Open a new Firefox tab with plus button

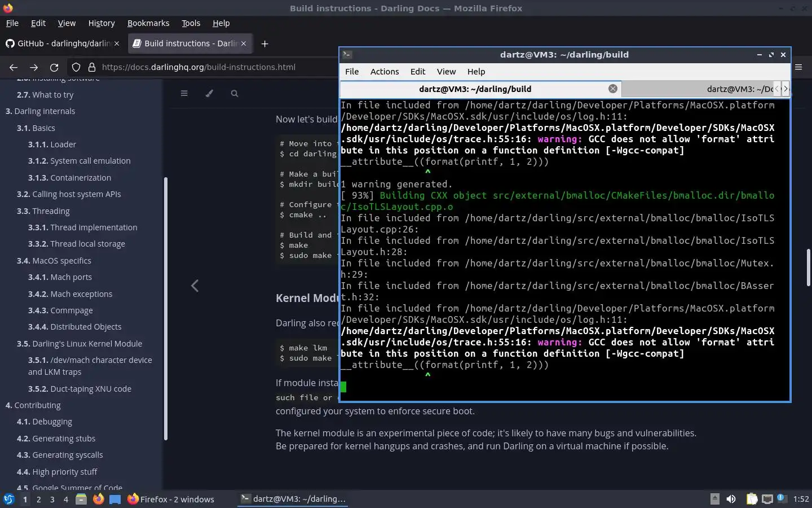point(264,43)
